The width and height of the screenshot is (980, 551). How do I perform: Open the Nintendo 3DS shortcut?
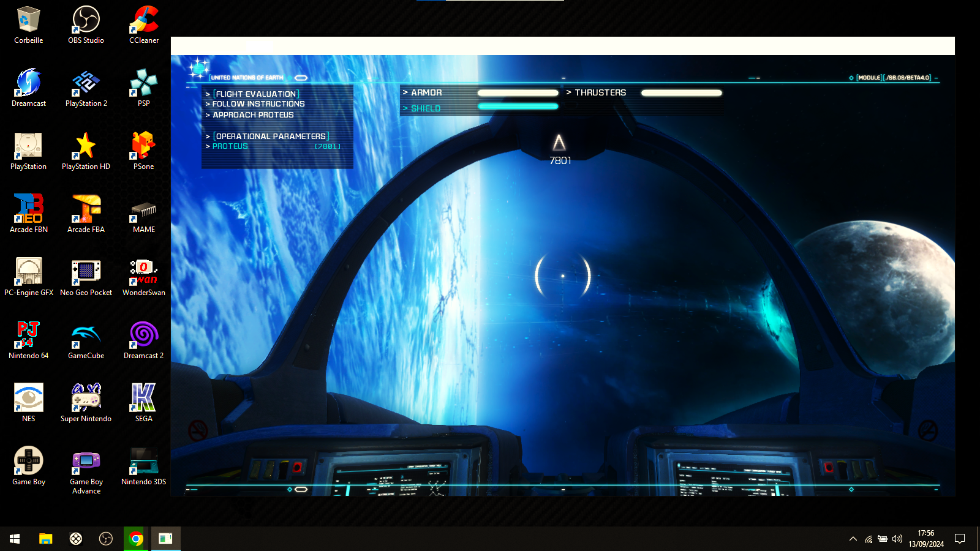144,467
